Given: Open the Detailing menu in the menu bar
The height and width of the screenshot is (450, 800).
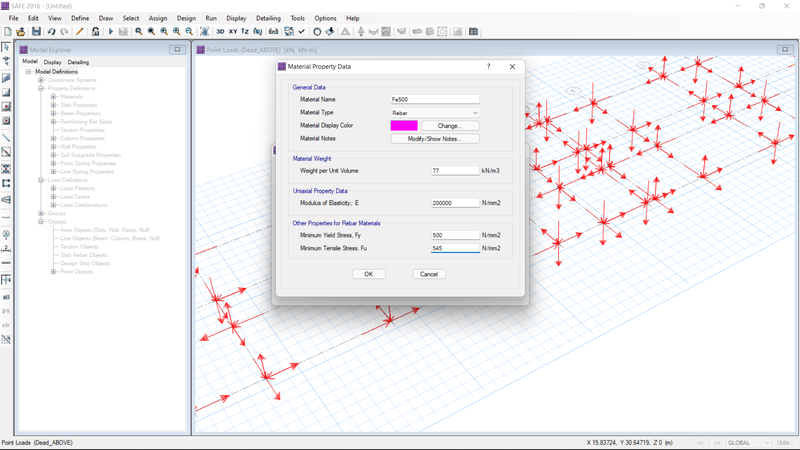Looking at the screenshot, I should [268, 18].
